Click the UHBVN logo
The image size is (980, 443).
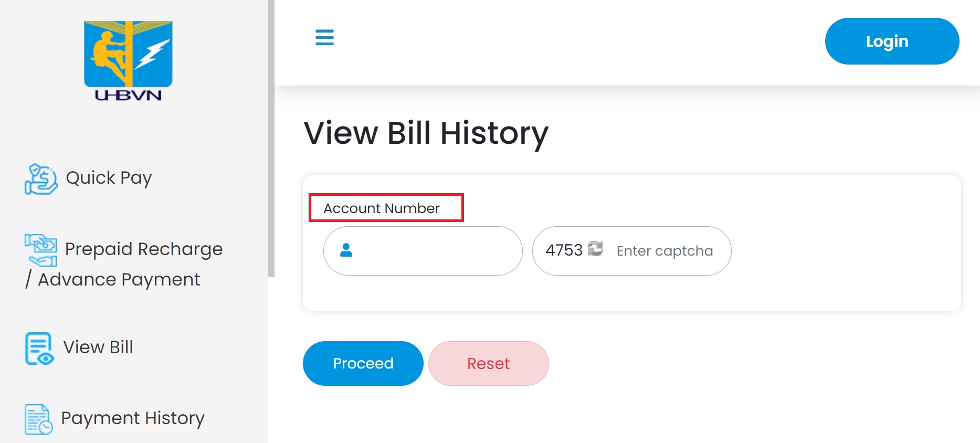(128, 59)
